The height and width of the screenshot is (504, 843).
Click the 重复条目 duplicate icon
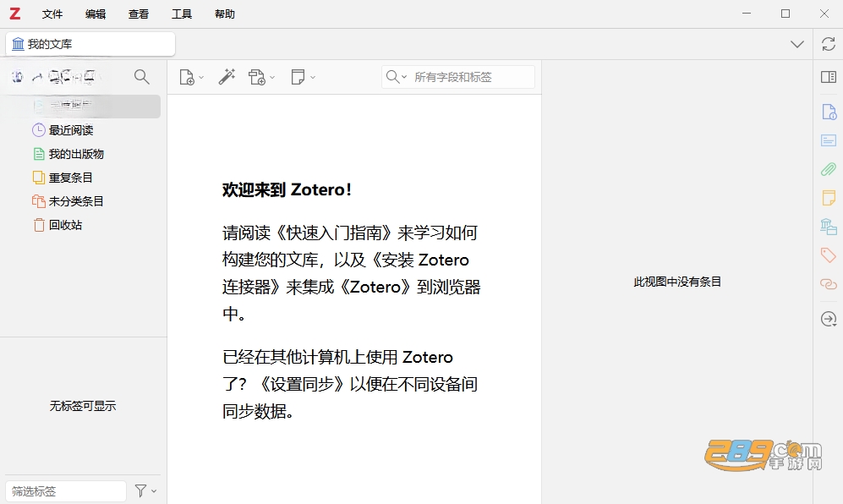click(39, 177)
